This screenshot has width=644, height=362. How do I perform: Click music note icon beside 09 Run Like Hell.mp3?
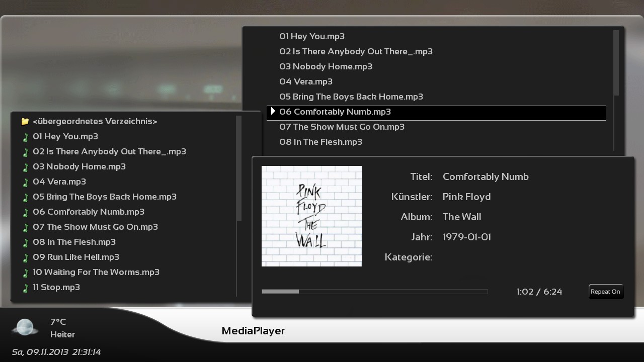(25, 257)
